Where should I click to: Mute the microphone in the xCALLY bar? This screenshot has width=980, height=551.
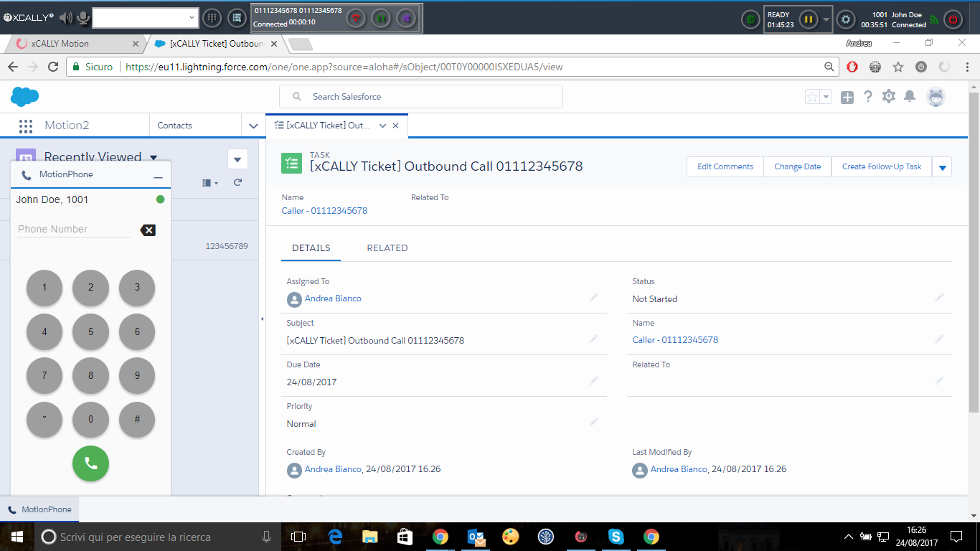pyautogui.click(x=83, y=19)
